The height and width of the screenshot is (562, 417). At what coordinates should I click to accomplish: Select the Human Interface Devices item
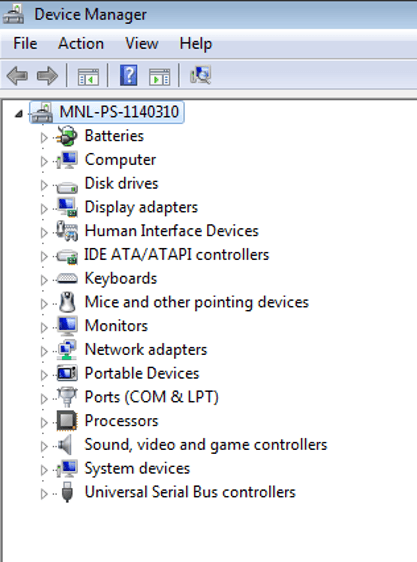pyautogui.click(x=171, y=231)
